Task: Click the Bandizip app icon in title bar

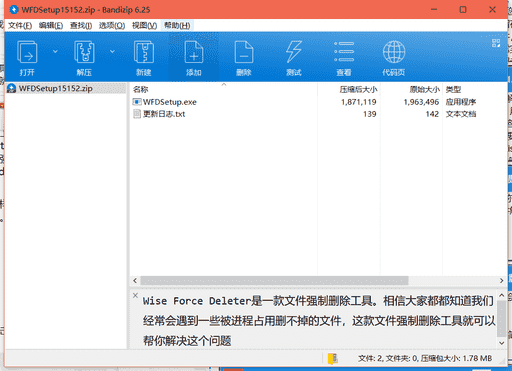Action: click(14, 10)
